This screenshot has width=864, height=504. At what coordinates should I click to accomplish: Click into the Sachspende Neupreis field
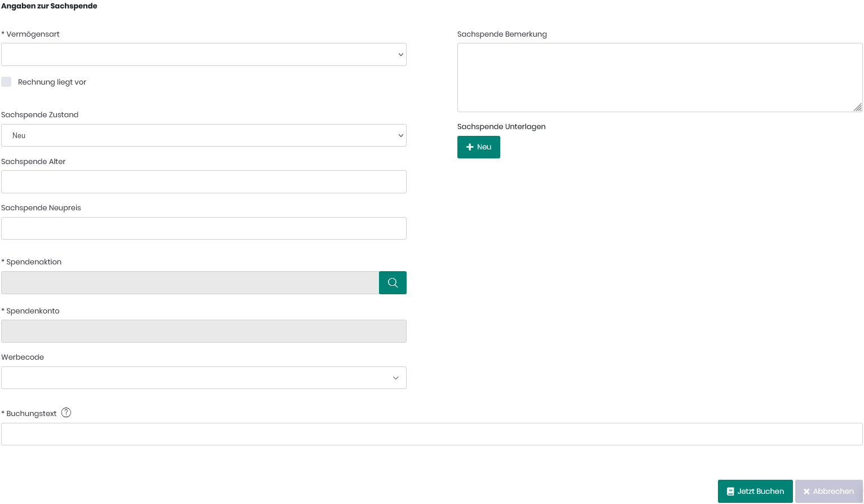204,228
